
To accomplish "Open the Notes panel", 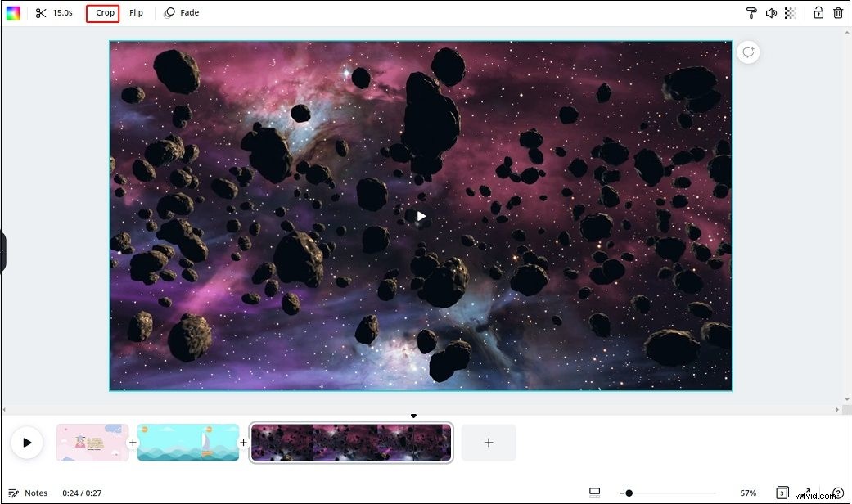I will pyautogui.click(x=29, y=493).
